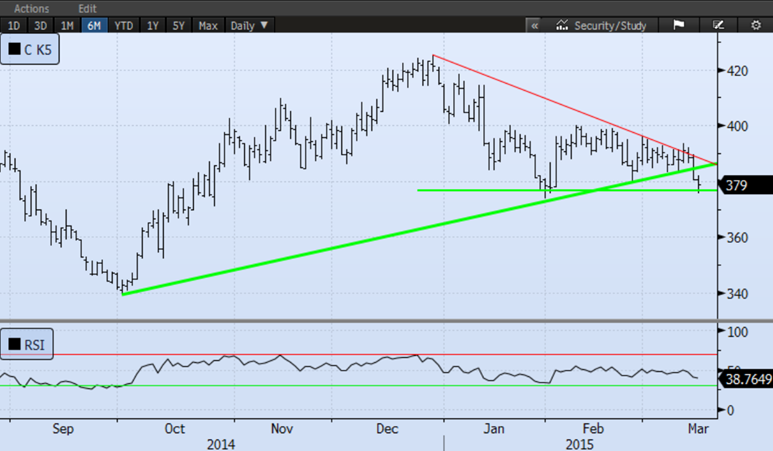Click the black square in RSI legend
Viewport: 773px width, 451px height.
(15, 345)
